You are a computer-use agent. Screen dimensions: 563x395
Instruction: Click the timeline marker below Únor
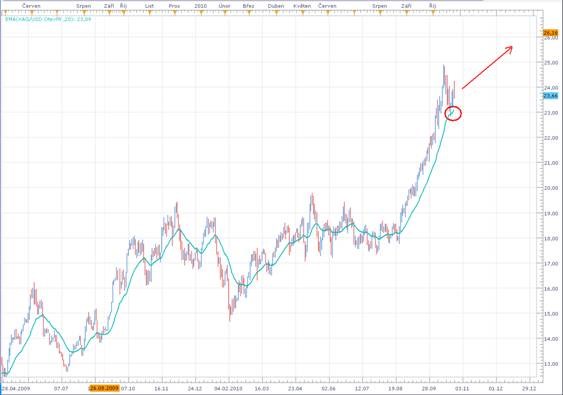225,13
